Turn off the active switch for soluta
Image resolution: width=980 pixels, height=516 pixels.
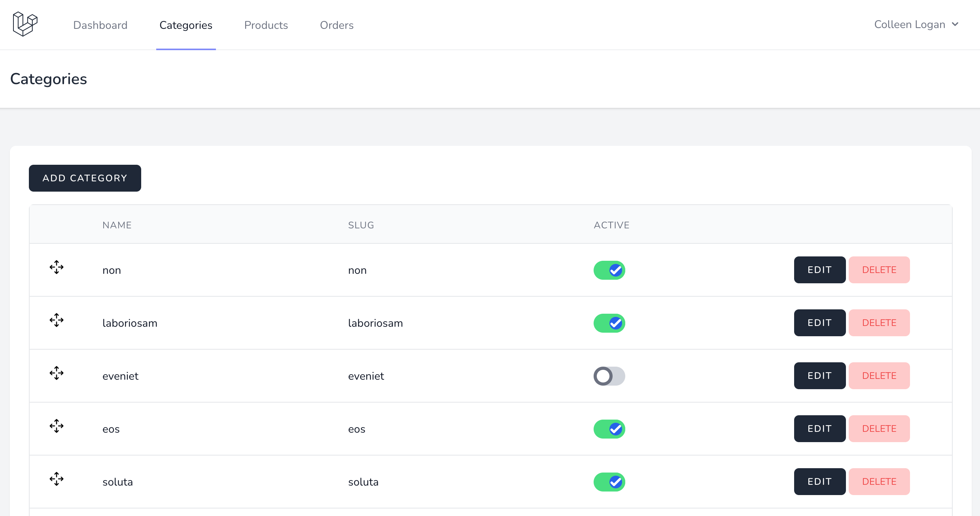609,482
